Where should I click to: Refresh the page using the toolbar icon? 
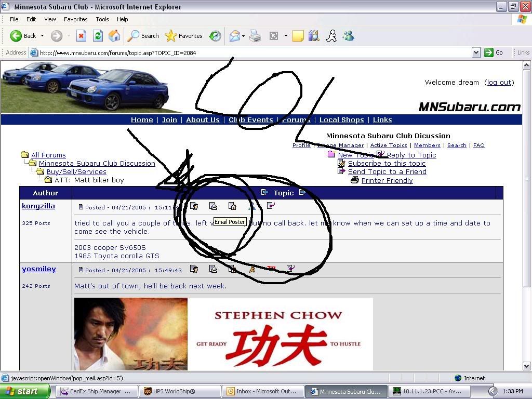point(98,36)
